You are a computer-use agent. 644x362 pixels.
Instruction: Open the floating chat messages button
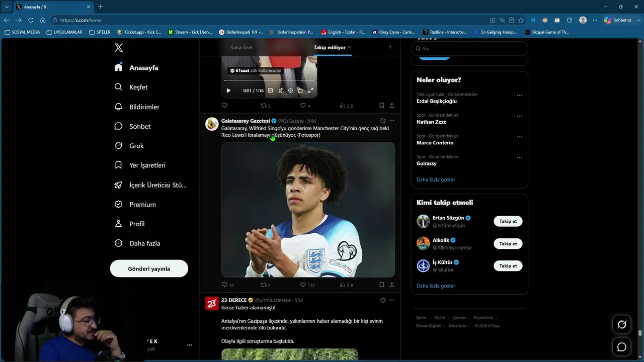622,347
